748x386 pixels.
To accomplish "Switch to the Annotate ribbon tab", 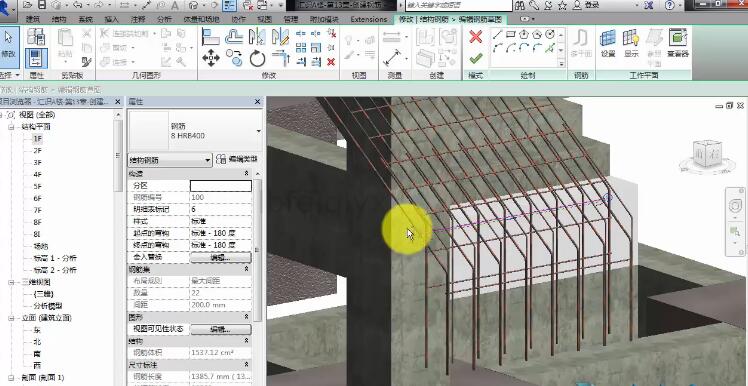I will click(x=138, y=20).
